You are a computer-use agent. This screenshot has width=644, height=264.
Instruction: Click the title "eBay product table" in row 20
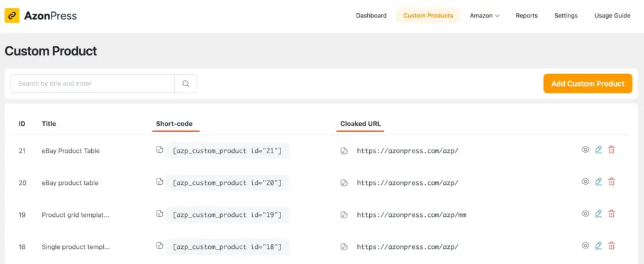70,183
